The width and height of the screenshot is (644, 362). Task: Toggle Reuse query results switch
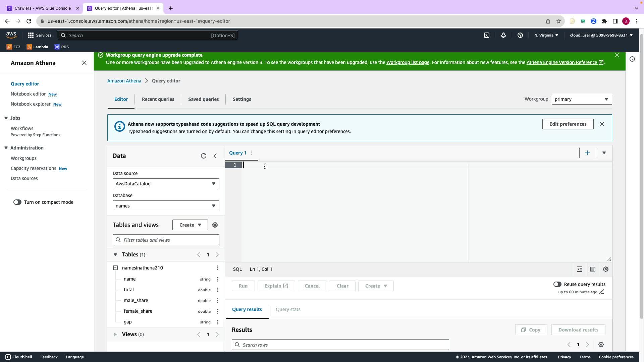557,284
